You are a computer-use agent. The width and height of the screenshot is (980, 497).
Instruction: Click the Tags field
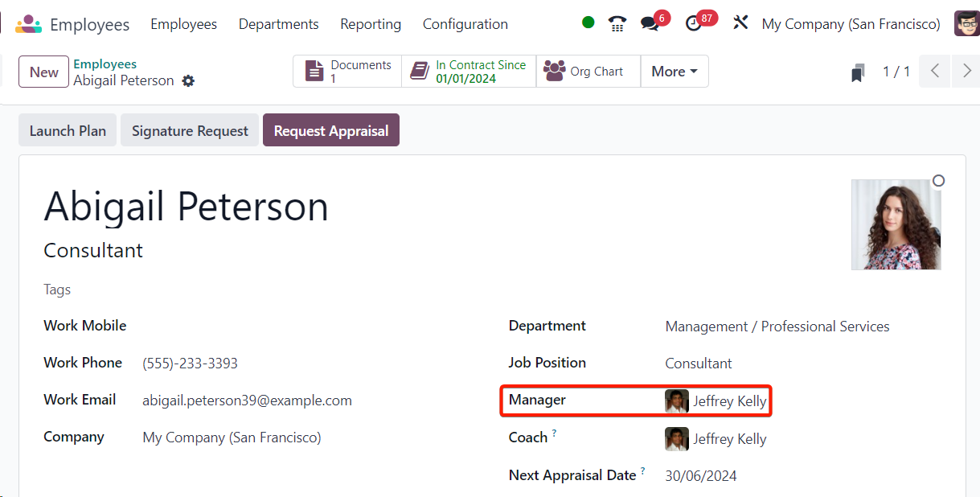point(57,290)
